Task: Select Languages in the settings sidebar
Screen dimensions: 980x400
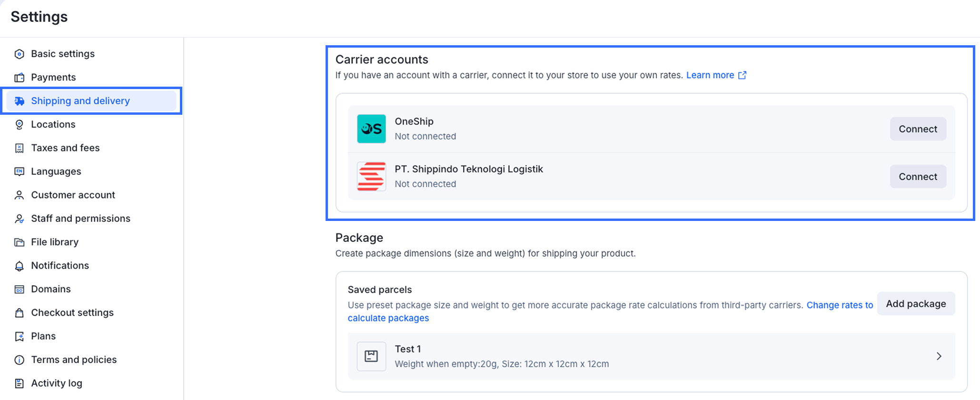Action: 56,171
